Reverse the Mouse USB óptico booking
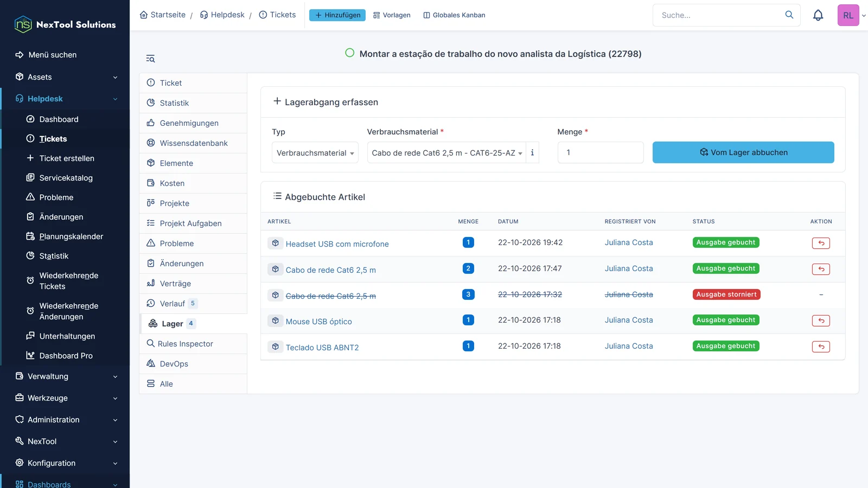 [x=821, y=320]
